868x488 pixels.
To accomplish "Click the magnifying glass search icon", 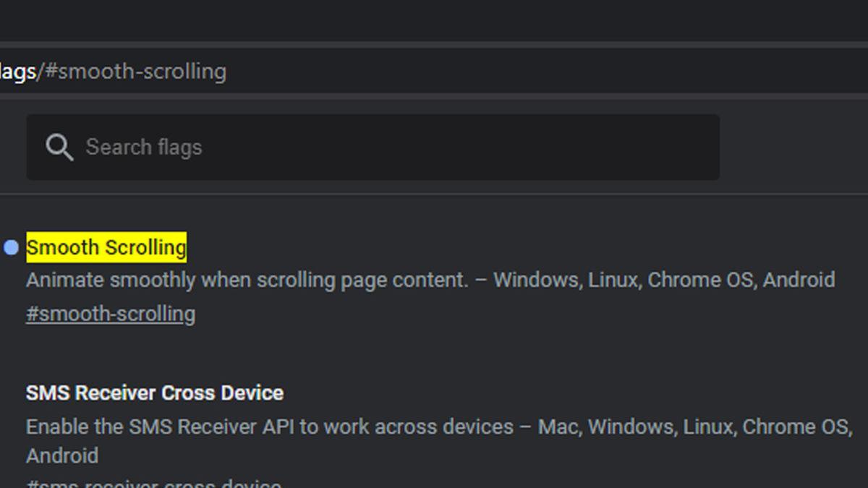I will click(x=59, y=147).
